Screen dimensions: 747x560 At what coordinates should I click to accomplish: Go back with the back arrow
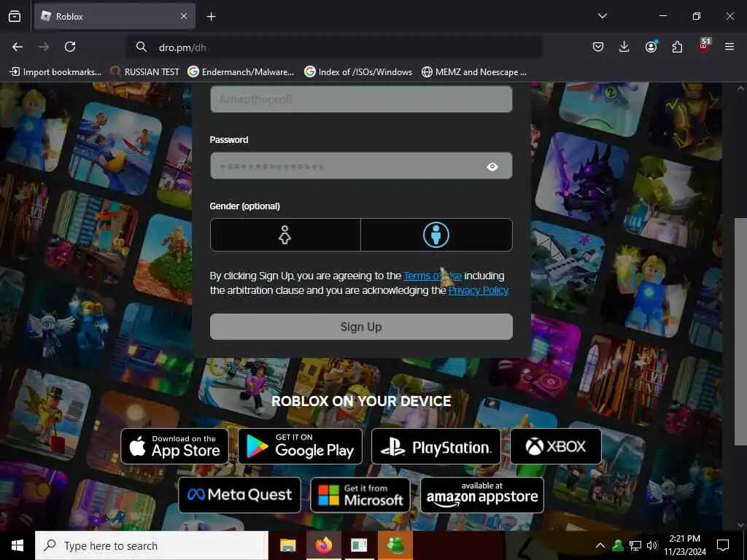point(18,47)
